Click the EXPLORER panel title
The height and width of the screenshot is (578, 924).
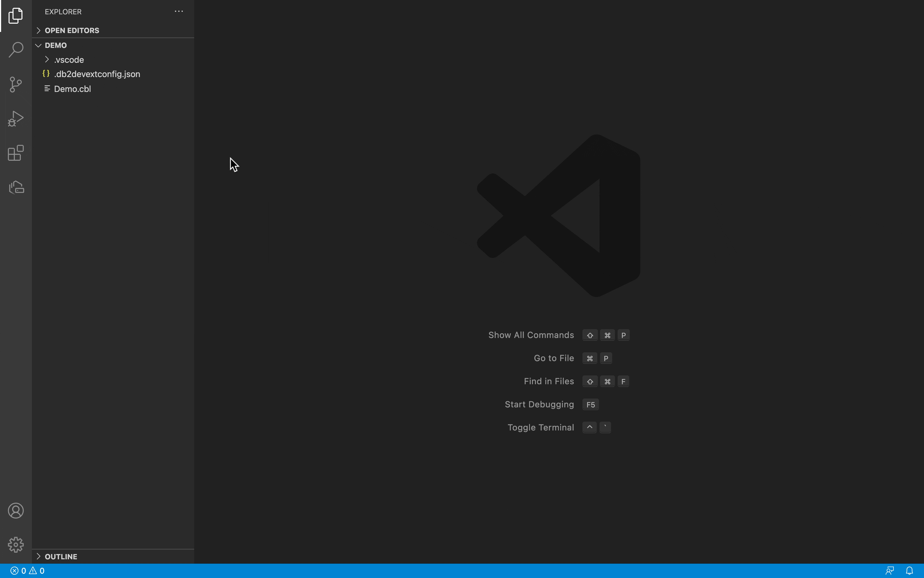click(63, 12)
